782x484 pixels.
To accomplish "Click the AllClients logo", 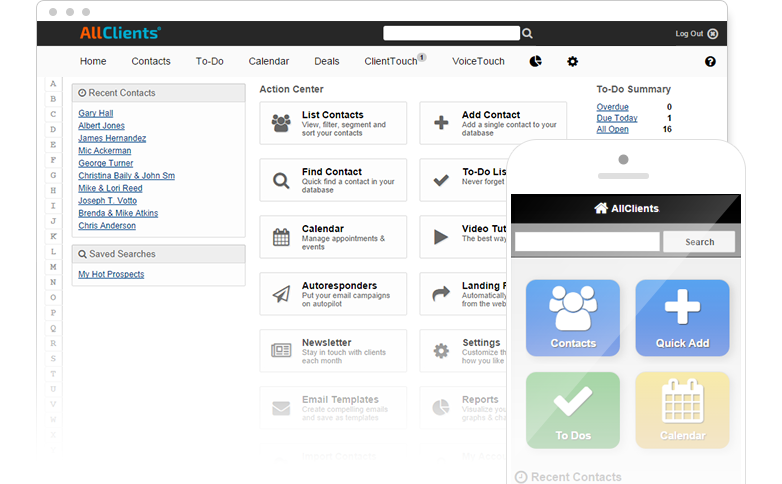I will pos(120,33).
